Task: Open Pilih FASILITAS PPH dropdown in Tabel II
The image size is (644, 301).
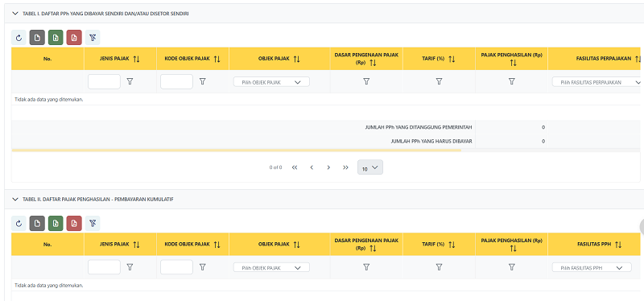Action: pyautogui.click(x=592, y=267)
